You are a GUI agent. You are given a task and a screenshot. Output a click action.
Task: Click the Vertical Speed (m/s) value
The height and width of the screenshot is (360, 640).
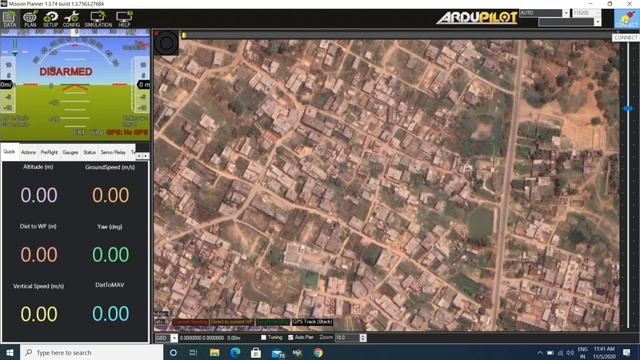point(39,314)
